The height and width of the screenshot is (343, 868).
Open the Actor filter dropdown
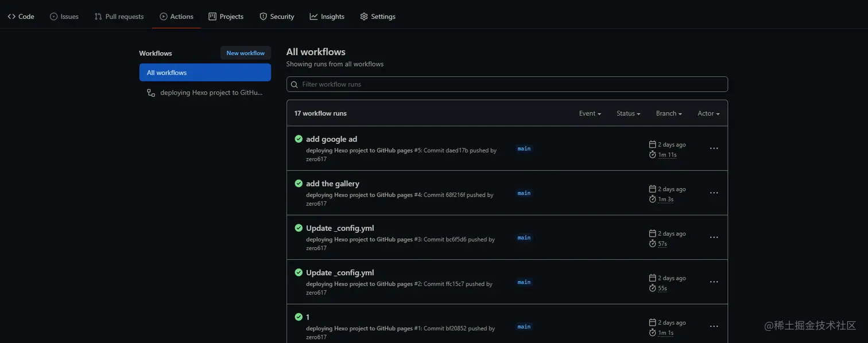click(708, 114)
